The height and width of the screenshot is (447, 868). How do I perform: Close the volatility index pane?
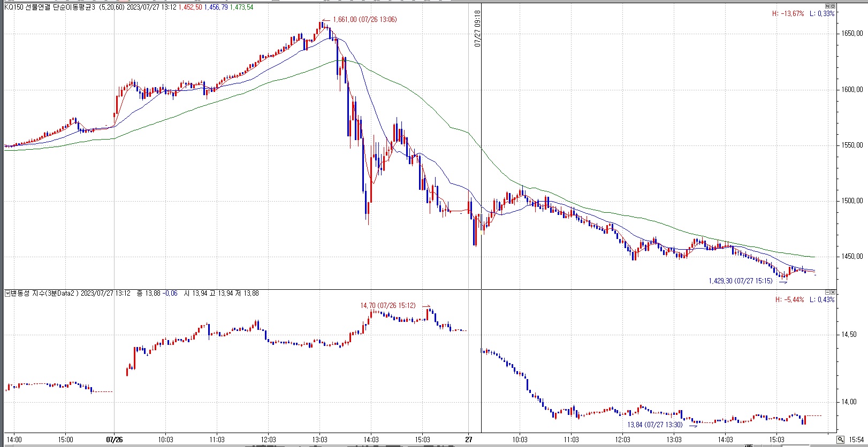(x=833, y=292)
